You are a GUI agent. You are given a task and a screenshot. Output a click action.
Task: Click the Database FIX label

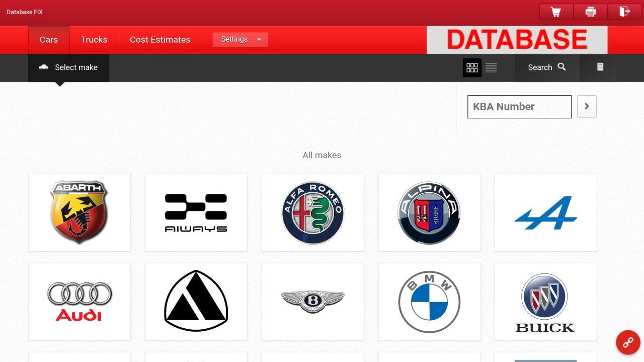(x=25, y=12)
